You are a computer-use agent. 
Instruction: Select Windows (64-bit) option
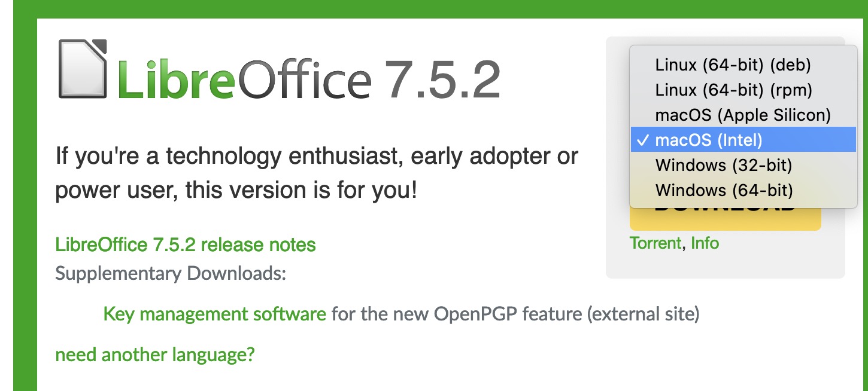pyautogui.click(x=724, y=190)
